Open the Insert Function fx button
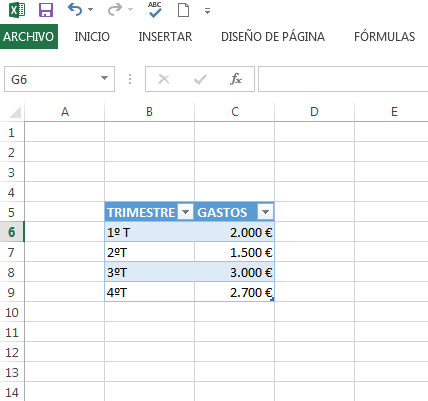This screenshot has width=428, height=401. [236, 79]
